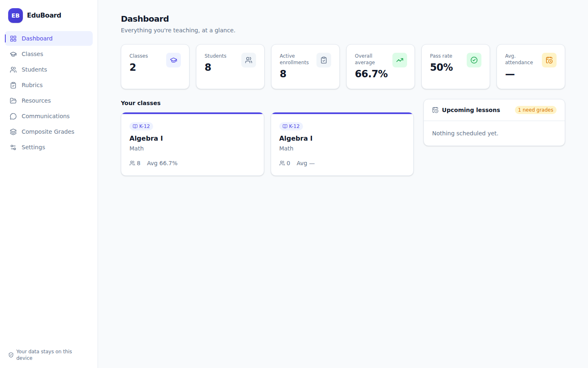The width and height of the screenshot is (588, 368).
Task: Click graduation cap icon on Classes stat card
Action: click(174, 60)
